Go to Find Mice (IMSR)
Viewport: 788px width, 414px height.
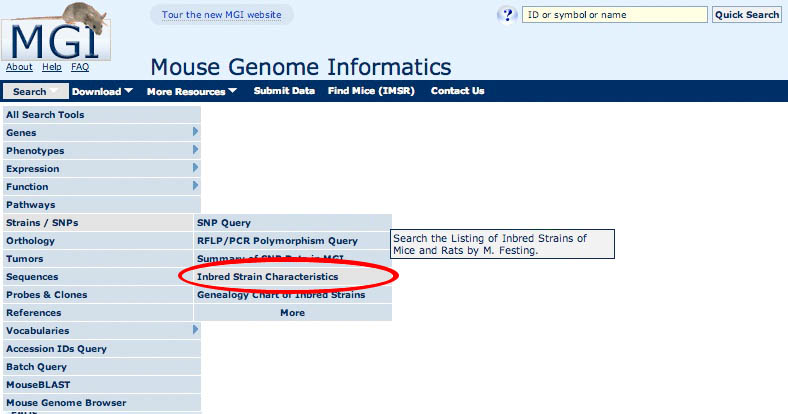coord(371,91)
